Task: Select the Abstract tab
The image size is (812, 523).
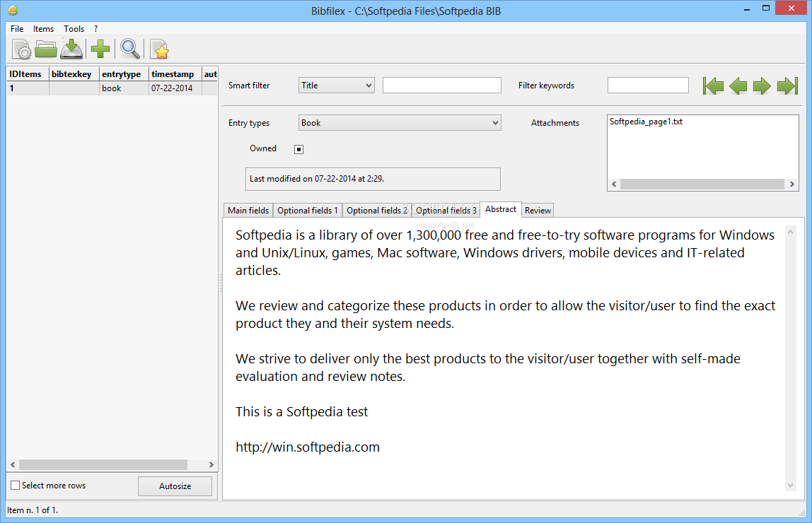Action: click(501, 209)
